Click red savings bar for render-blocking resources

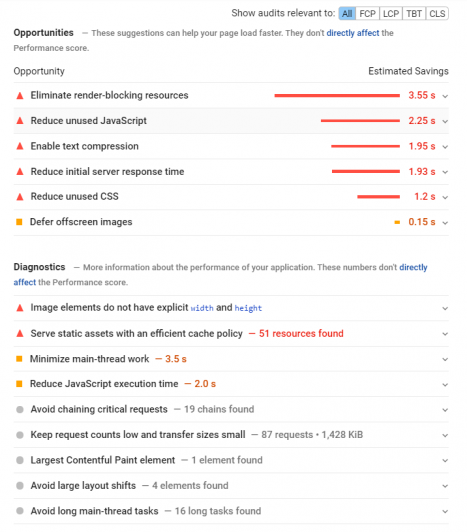click(x=337, y=96)
